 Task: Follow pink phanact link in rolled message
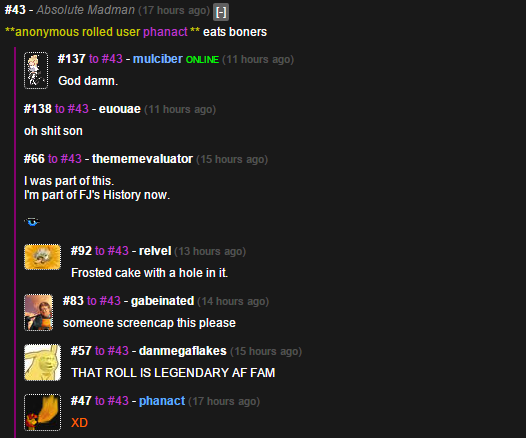pos(165,32)
